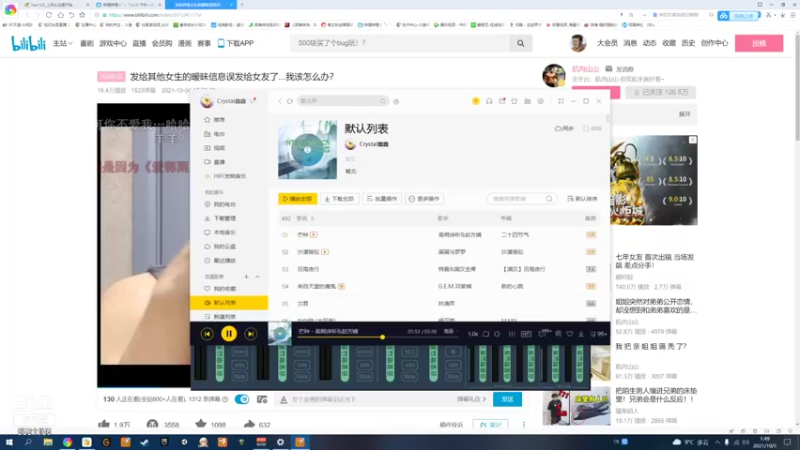Skip to previous track in music player
The image size is (800, 450).
pos(207,334)
